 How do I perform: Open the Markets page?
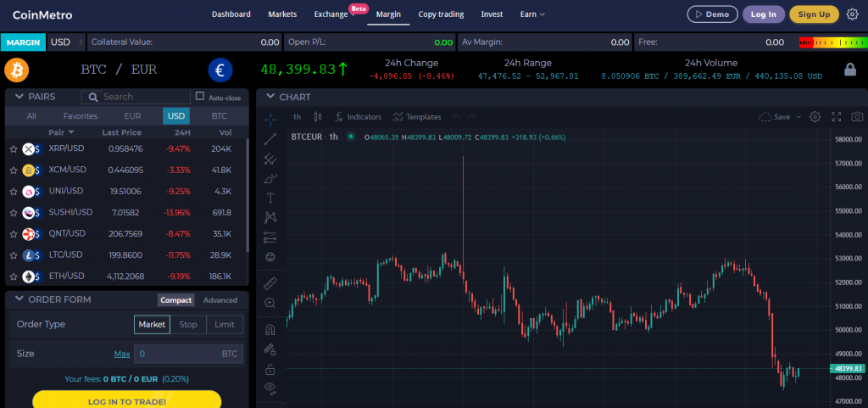[282, 14]
